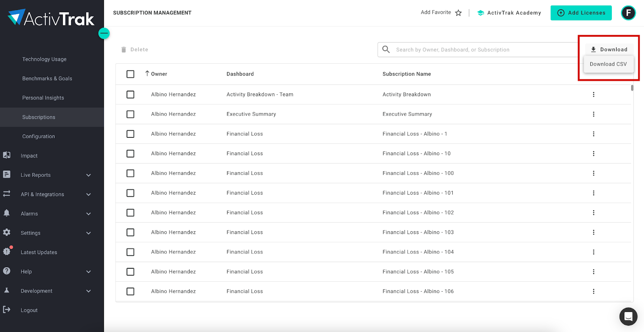This screenshot has width=644, height=332.
Task: Click the search magnifier icon
Action: point(386,49)
